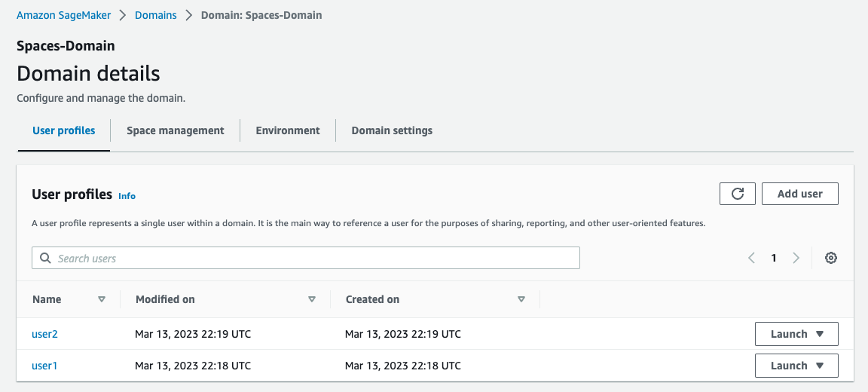The width and height of the screenshot is (868, 392).
Task: Open Launch dropdown for user1
Action: 796,366
